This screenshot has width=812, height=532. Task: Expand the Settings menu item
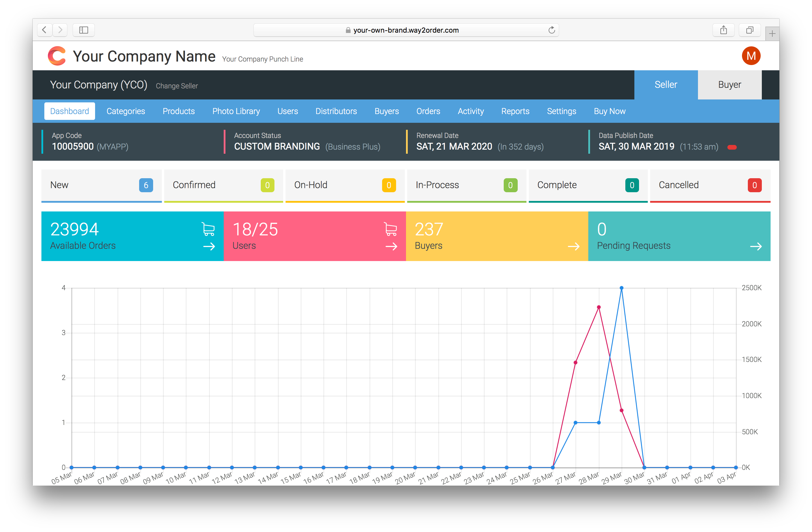tap(561, 112)
